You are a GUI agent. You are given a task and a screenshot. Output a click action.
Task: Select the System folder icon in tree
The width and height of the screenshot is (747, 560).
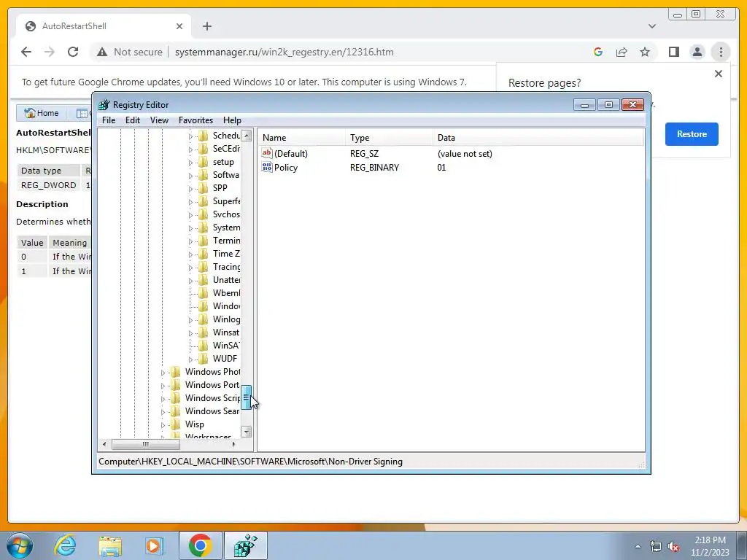click(x=204, y=227)
